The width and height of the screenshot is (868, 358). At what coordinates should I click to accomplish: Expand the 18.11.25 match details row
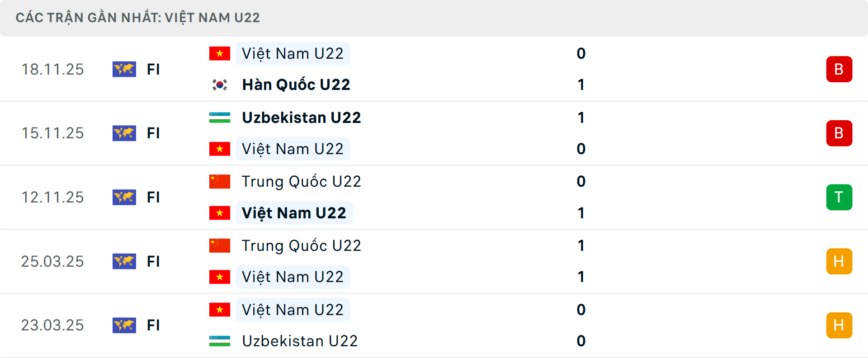(452, 69)
